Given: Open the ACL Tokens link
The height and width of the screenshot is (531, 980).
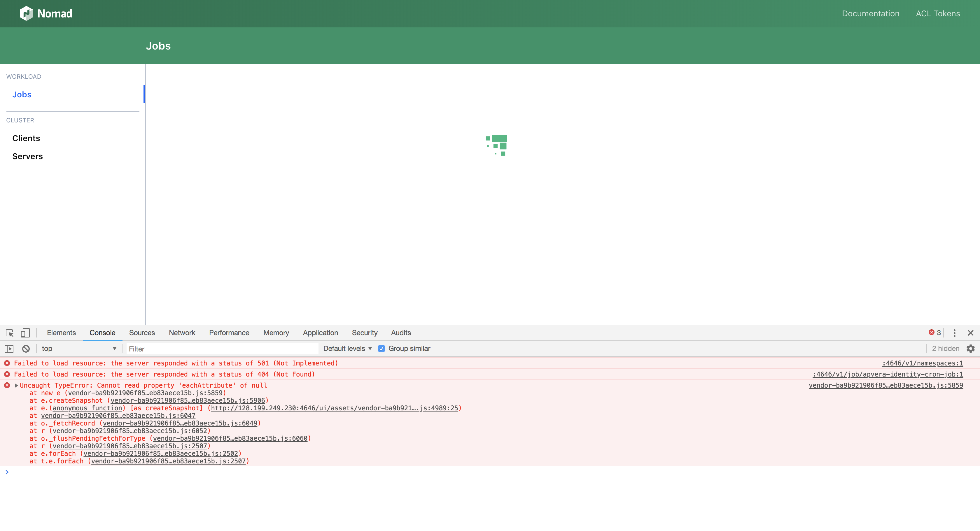Looking at the screenshot, I should coord(938,14).
